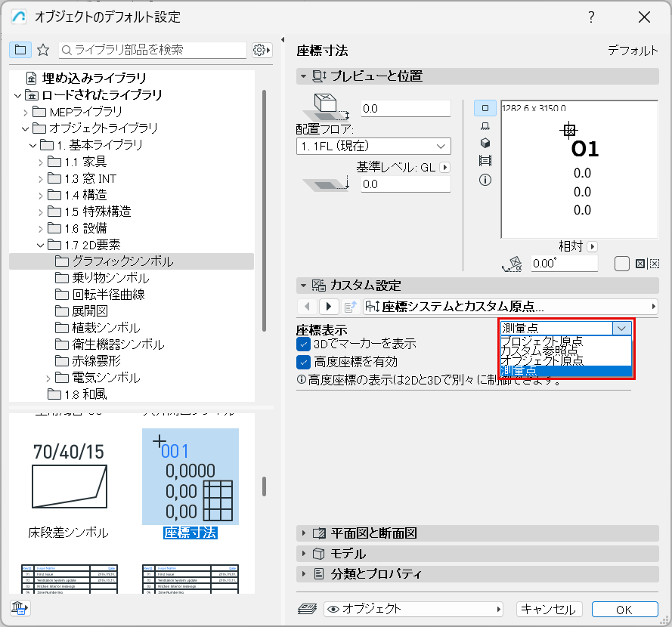Click the rotation angle 0.00° field
Viewport: 672px width, 627px height.
click(x=564, y=264)
